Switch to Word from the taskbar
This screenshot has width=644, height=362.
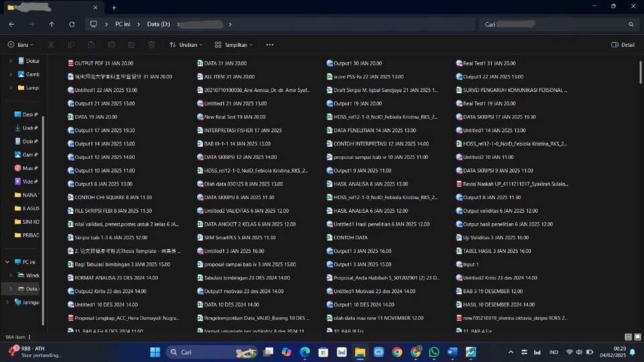coord(452,352)
